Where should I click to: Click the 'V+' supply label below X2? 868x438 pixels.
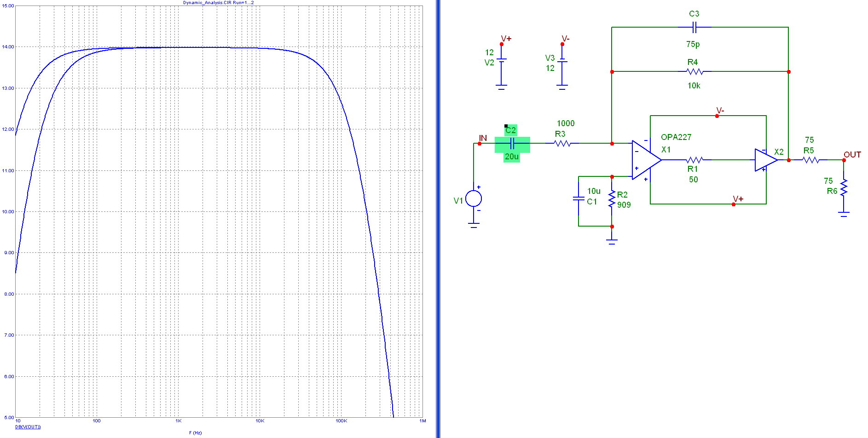(738, 199)
